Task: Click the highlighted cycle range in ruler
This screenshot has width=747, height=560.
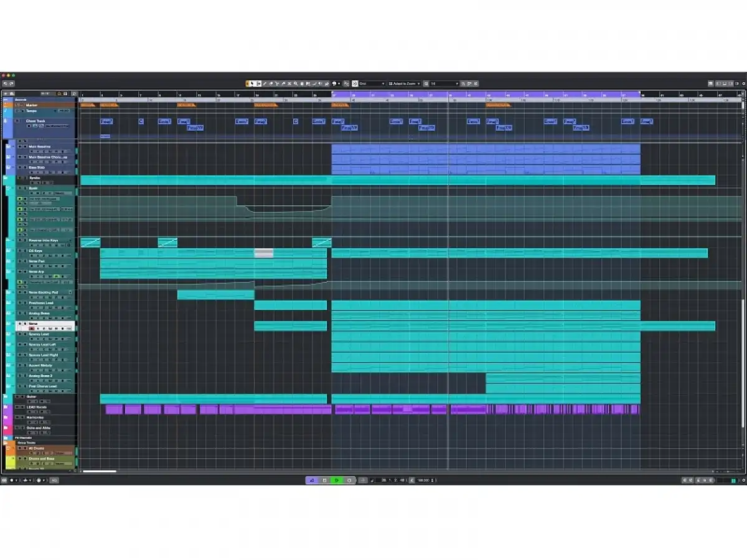Action: 486,94
